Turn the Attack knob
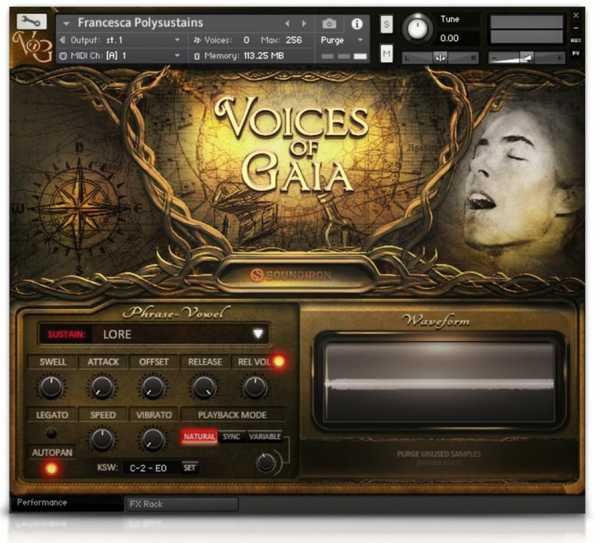Screen dimensions: 600x543 click(102, 387)
